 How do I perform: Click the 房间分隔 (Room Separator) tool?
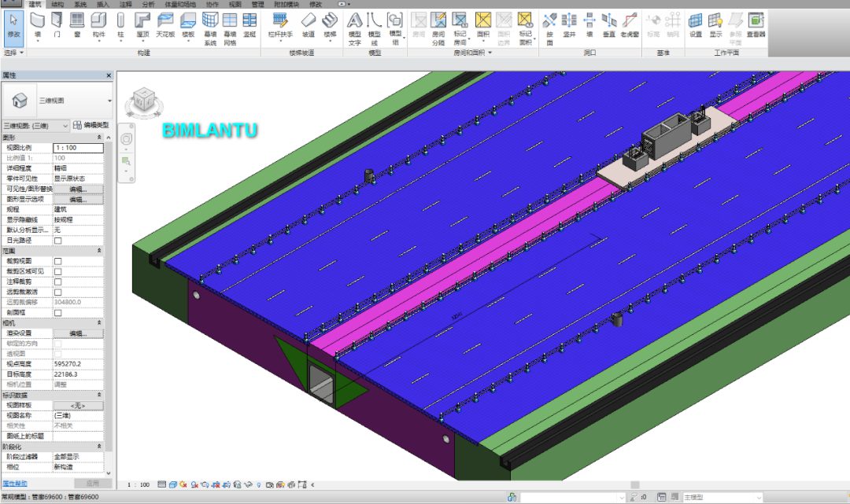[x=438, y=28]
